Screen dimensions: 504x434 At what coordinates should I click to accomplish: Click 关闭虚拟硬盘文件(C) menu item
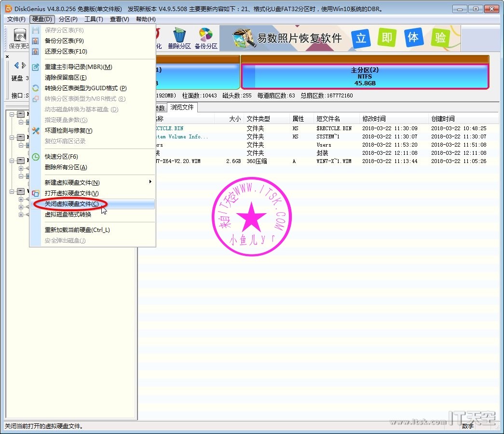point(71,204)
